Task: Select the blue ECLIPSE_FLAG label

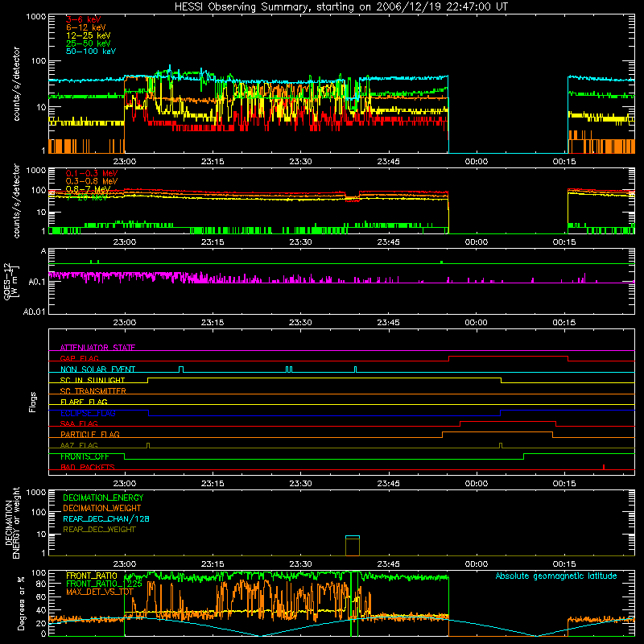Action: pyautogui.click(x=88, y=413)
